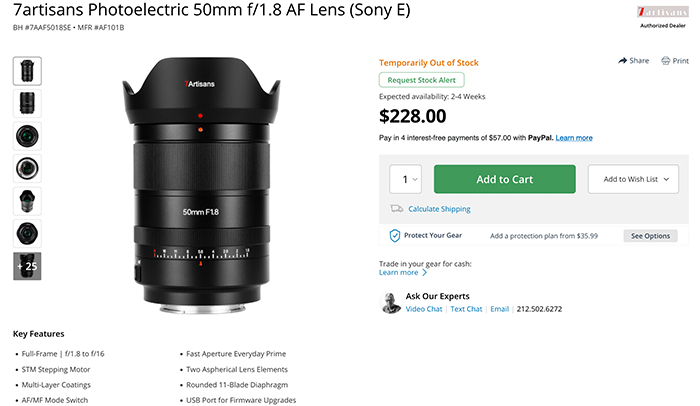Image resolution: width=700 pixels, height=406 pixels.
Task: Open Text Chat with experts
Action: (466, 309)
